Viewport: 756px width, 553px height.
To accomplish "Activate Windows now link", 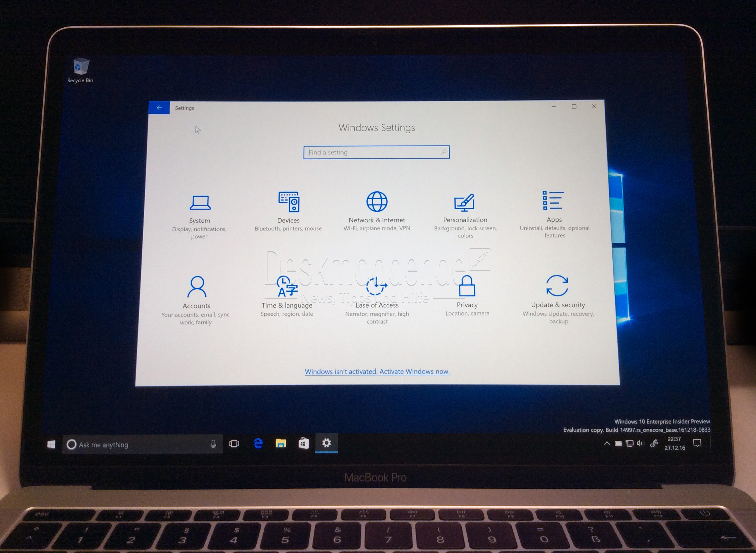I will pyautogui.click(x=377, y=372).
